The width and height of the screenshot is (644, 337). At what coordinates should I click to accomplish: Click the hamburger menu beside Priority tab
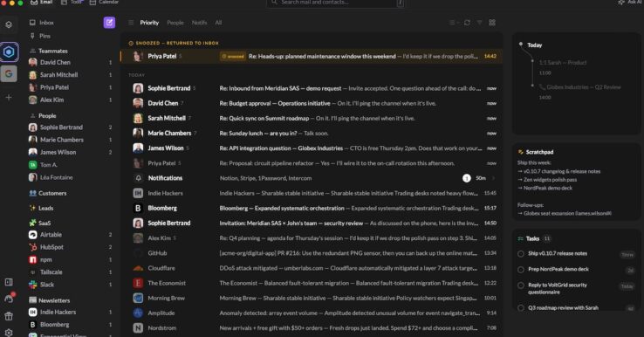(131, 23)
